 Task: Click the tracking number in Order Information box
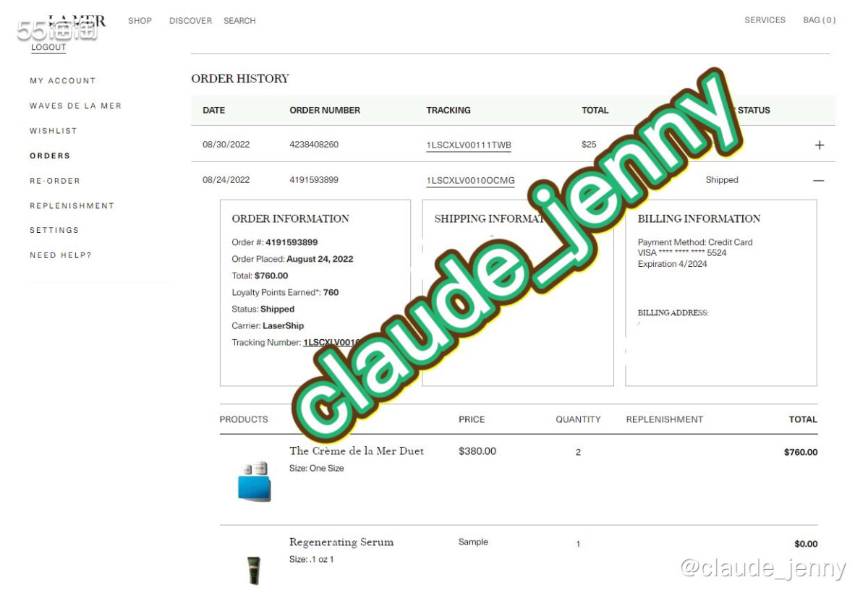[331, 343]
